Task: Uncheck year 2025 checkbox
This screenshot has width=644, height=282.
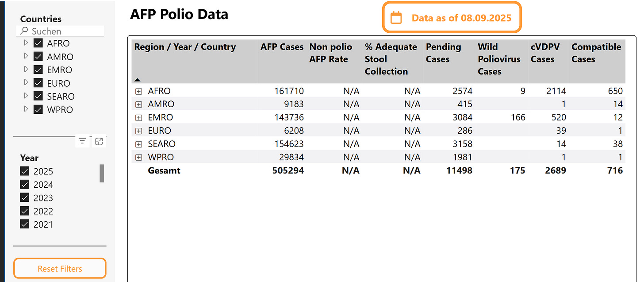Action: (25, 171)
